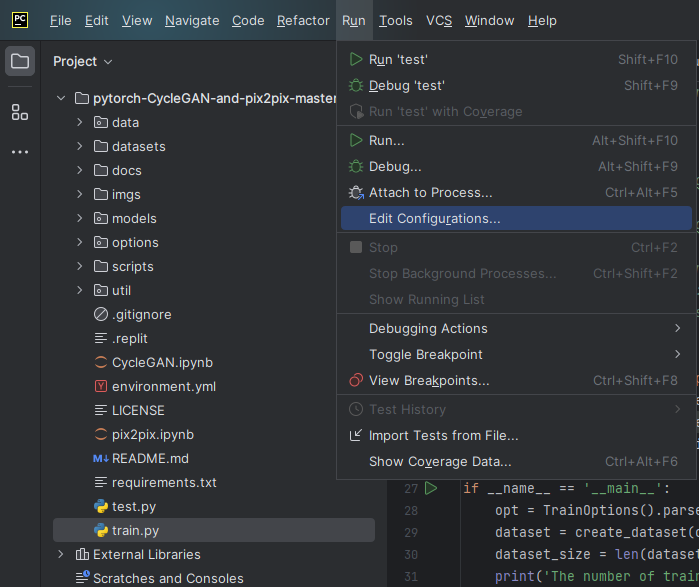Expand the util folder

80,291
